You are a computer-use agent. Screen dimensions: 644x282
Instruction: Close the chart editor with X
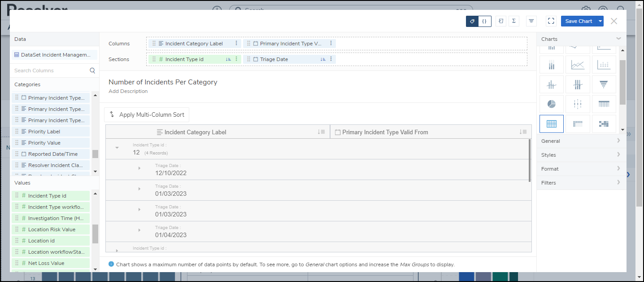coord(614,21)
